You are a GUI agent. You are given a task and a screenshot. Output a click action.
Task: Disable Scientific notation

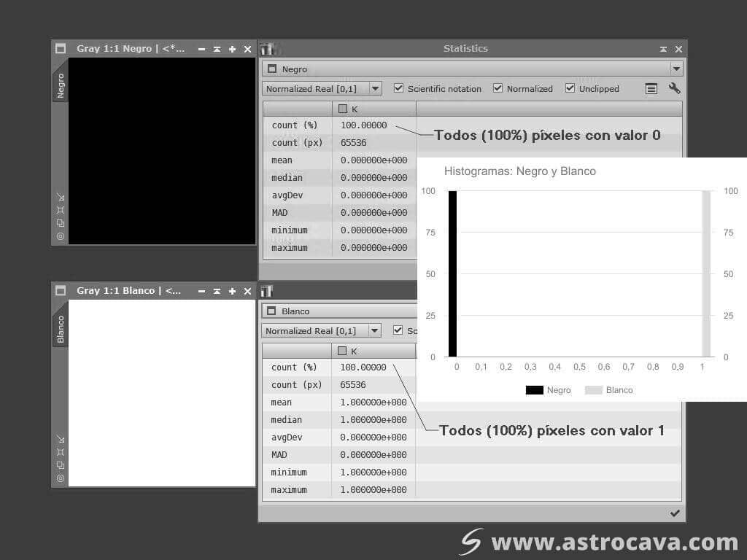[398, 88]
